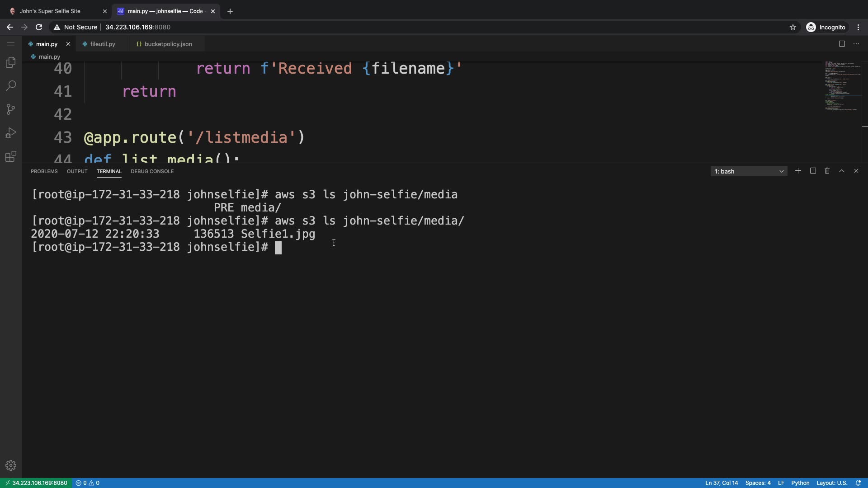
Task: Open the Source Control view
Action: pos(11,109)
